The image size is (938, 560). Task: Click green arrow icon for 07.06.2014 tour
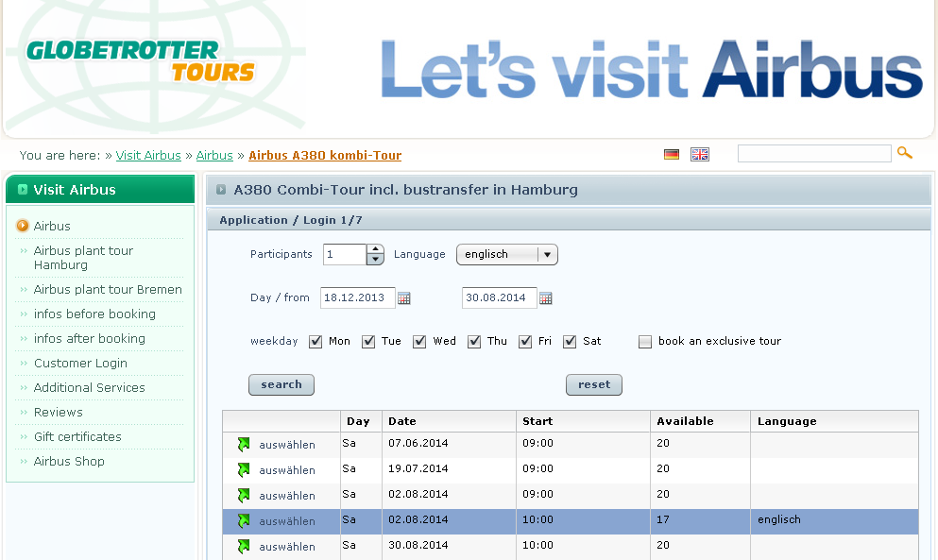[x=244, y=445]
